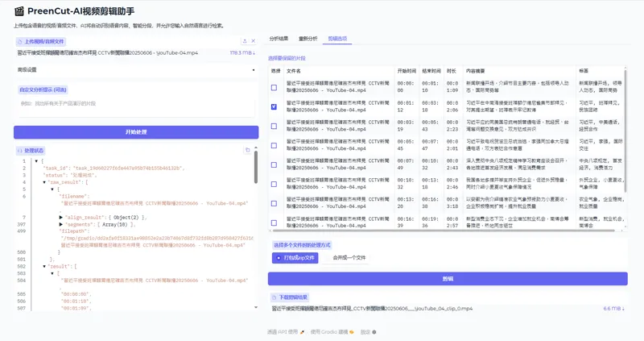Expand the segments Array(18) node
The image size is (644, 341).
point(61,224)
